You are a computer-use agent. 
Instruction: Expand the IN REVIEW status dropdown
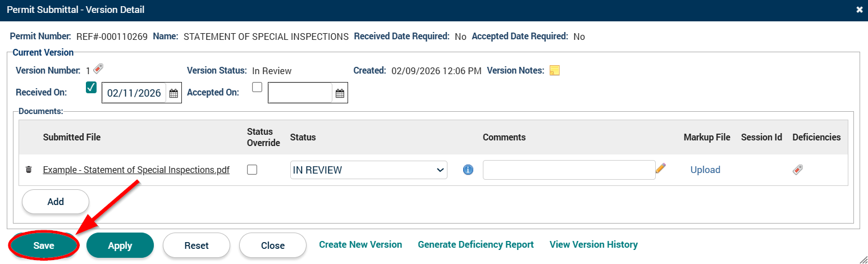(368, 170)
